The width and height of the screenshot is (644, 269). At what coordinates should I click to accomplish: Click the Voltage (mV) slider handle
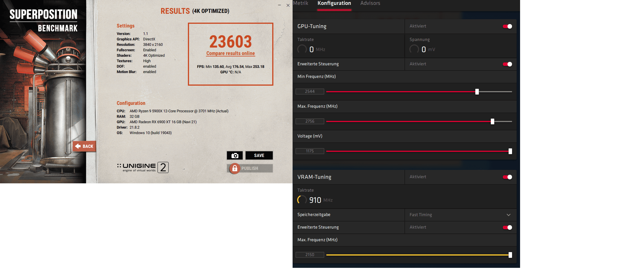click(x=510, y=151)
